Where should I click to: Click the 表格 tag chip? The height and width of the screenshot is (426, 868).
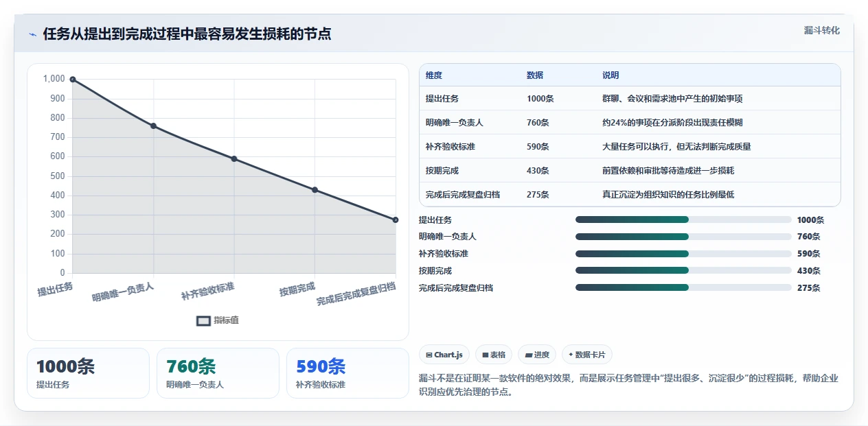pos(494,355)
